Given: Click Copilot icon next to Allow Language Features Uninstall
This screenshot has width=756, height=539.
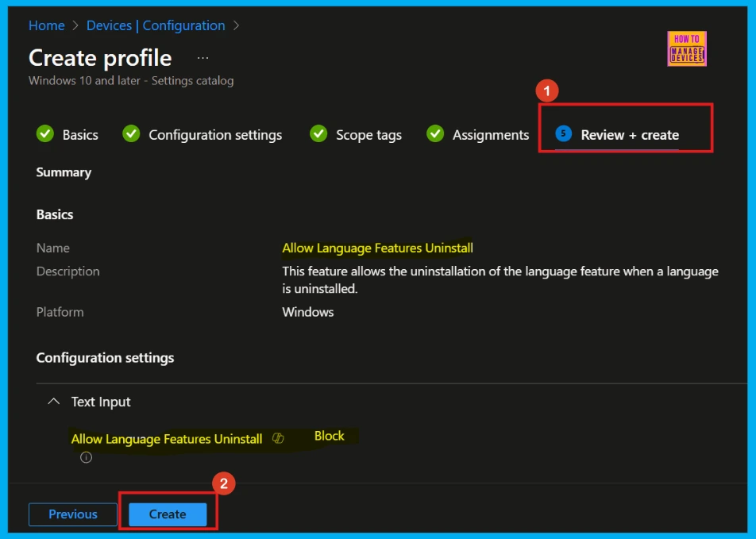Looking at the screenshot, I should pos(278,438).
